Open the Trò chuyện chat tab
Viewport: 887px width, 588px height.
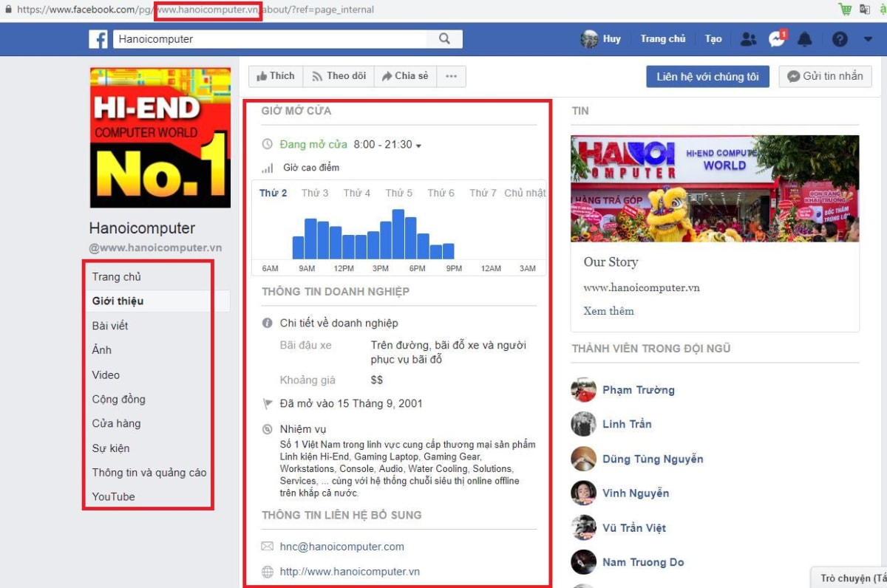click(850, 578)
